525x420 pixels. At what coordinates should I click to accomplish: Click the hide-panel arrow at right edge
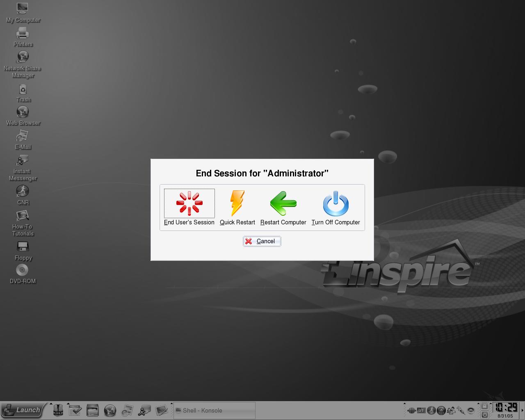tap(523, 411)
